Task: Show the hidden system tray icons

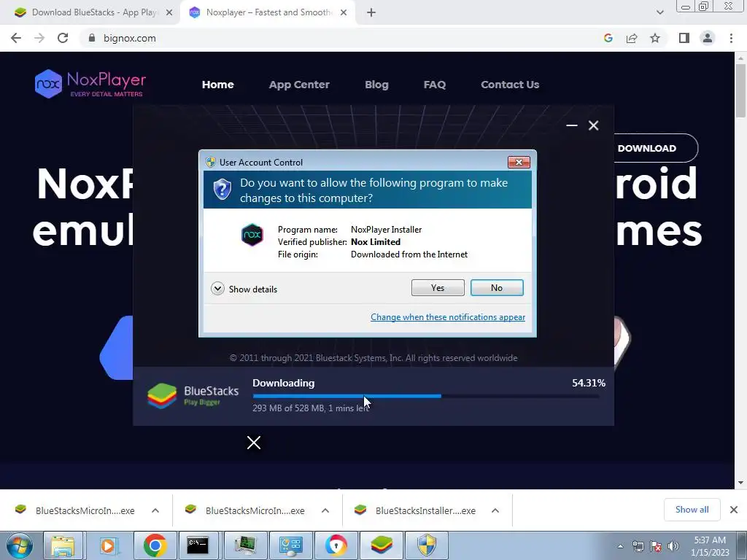Action: [620, 546]
